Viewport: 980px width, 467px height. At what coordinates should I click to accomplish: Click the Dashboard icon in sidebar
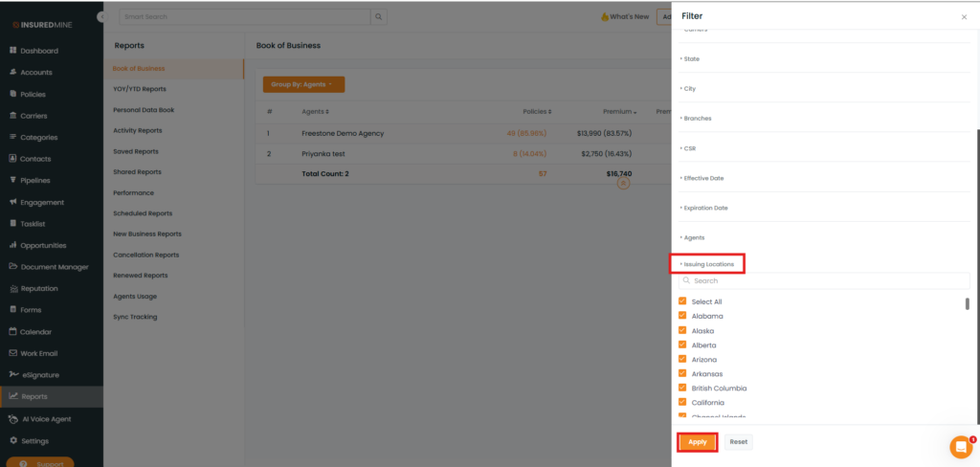[x=12, y=51]
